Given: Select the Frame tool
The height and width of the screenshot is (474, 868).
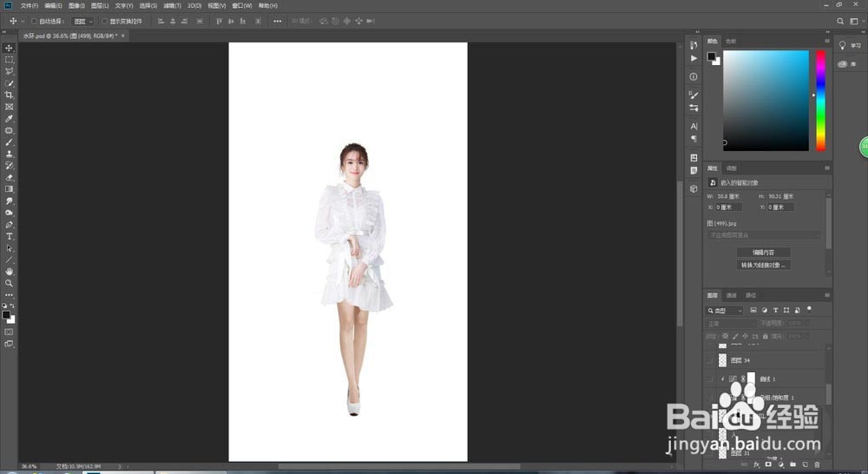Looking at the screenshot, I should click(9, 107).
